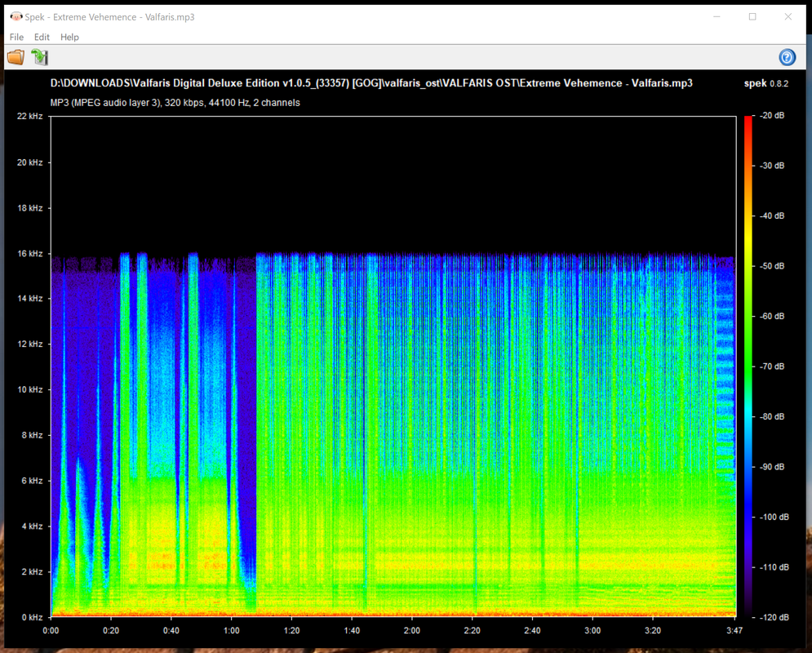
Task: Click the dB color gradient bar
Action: click(x=748, y=366)
